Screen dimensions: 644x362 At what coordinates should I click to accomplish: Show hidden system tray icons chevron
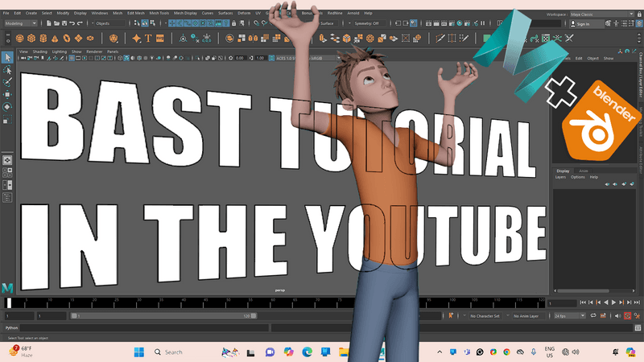click(440, 352)
